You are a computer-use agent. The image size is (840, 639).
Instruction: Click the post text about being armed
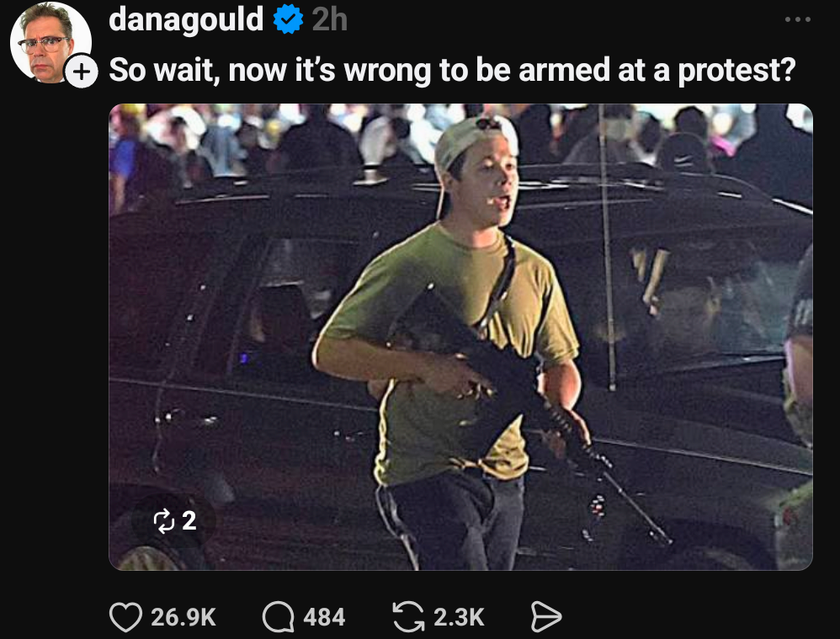click(452, 70)
